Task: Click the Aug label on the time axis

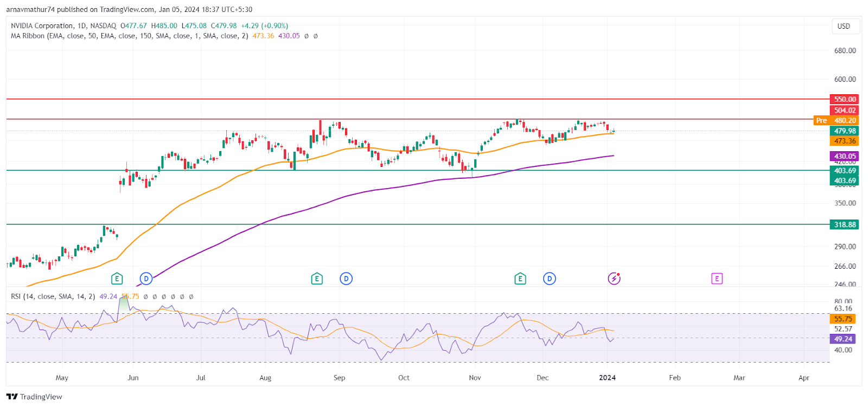Action: pos(265,378)
